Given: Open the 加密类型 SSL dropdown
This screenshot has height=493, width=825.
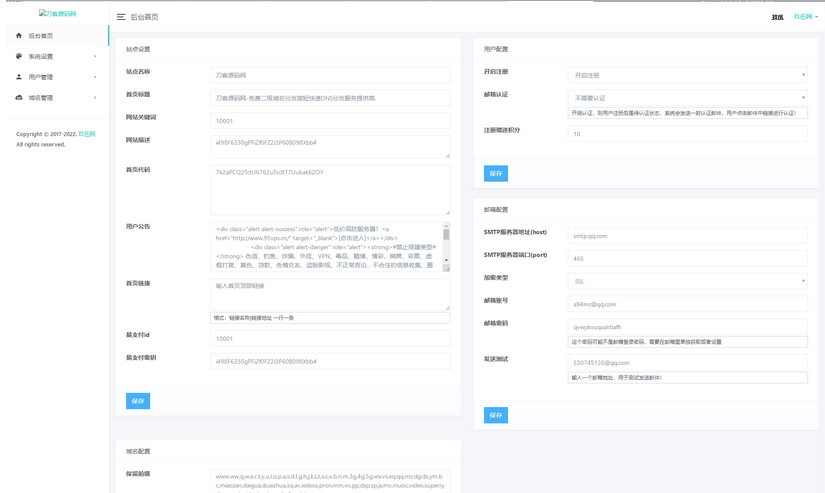Looking at the screenshot, I should tap(687, 281).
